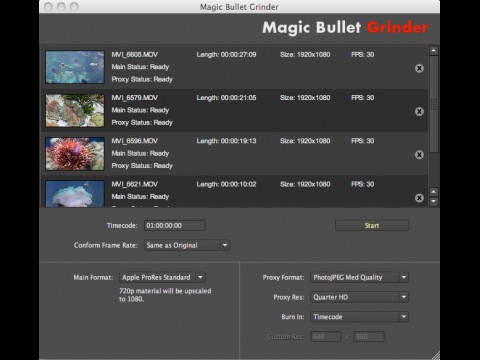Image resolution: width=480 pixels, height=360 pixels.
Task: Open the Burn In Timecode dropdown
Action: pyautogui.click(x=359, y=317)
